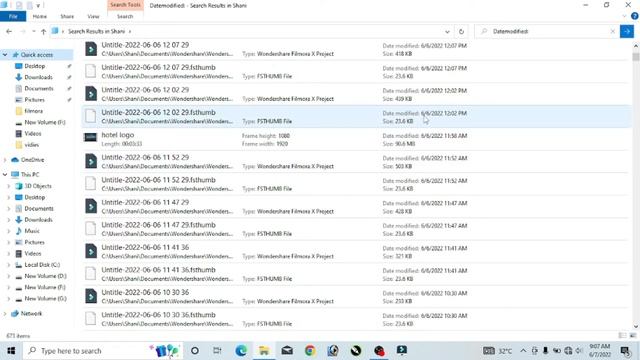The width and height of the screenshot is (640, 360).
Task: Select the hotel logo video thumbnail
Action: [90, 138]
